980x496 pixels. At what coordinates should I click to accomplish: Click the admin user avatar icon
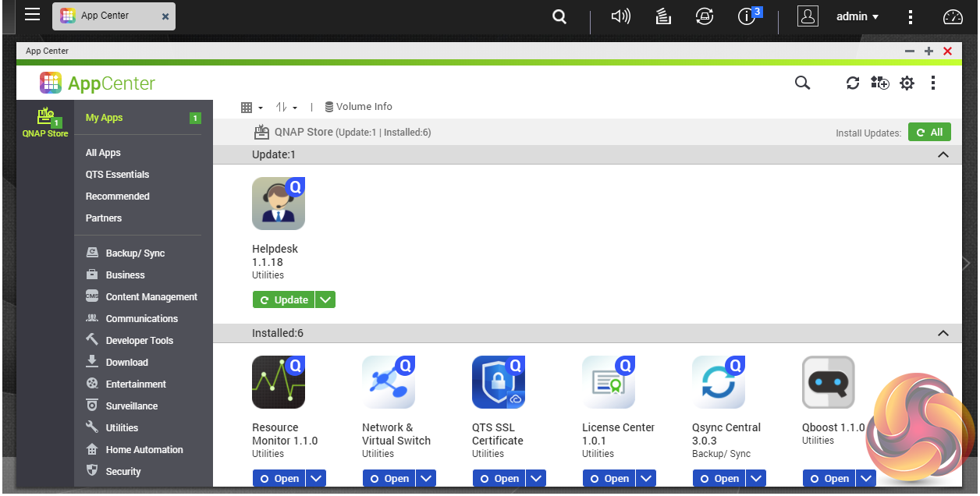[808, 16]
